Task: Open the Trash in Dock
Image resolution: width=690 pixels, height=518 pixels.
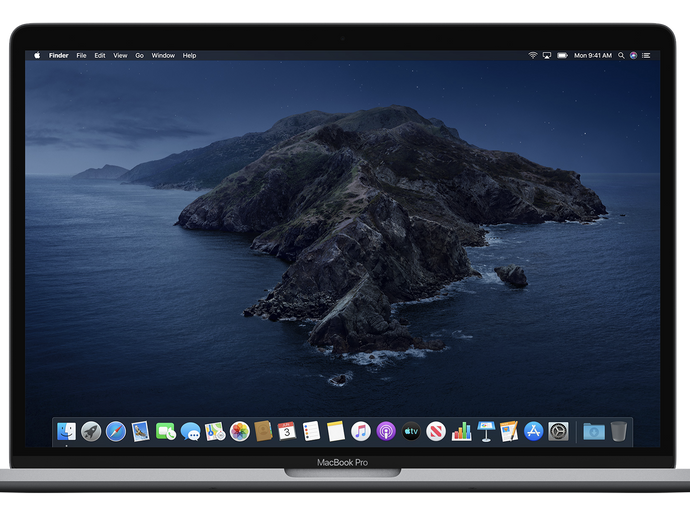Action: tap(618, 431)
